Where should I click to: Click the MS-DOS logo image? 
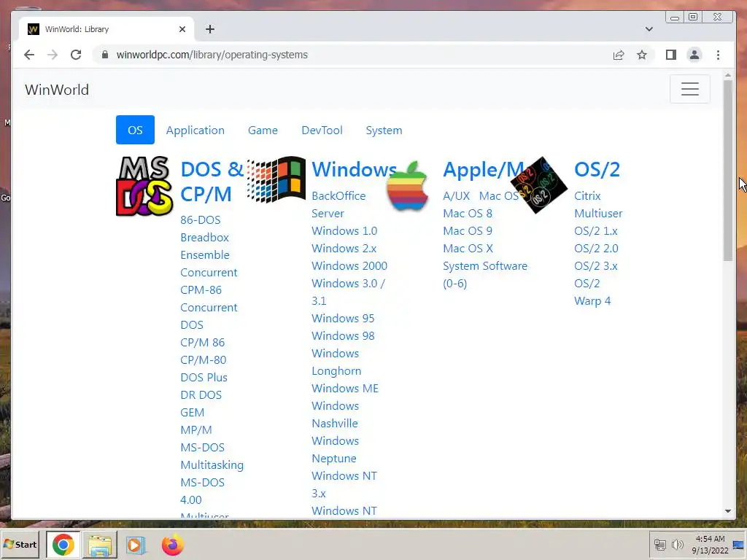[144, 186]
